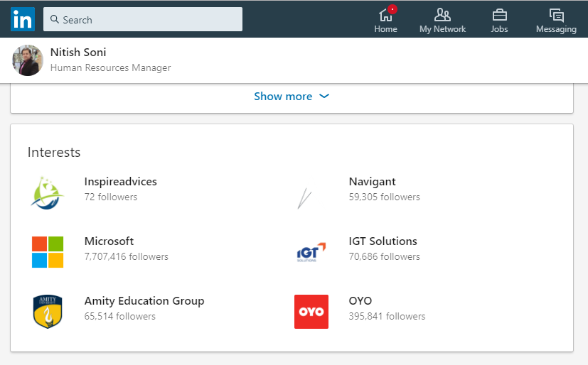Click the Navigant logo

tap(306, 197)
